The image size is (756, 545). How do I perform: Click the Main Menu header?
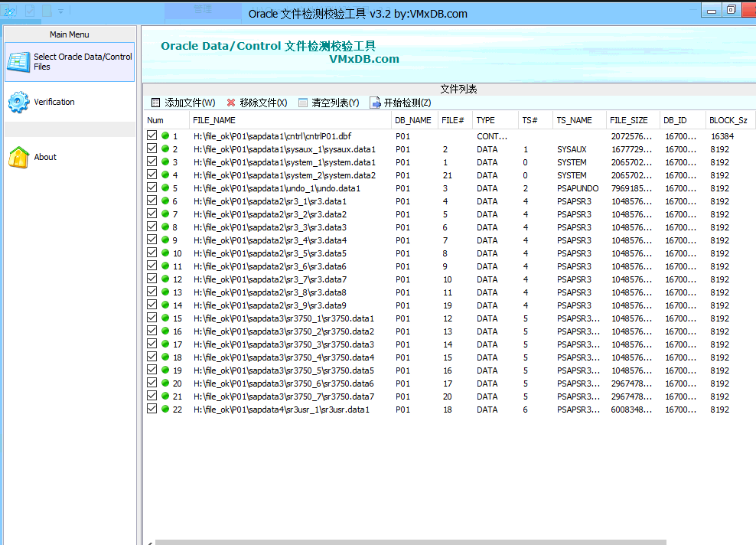pyautogui.click(x=70, y=34)
